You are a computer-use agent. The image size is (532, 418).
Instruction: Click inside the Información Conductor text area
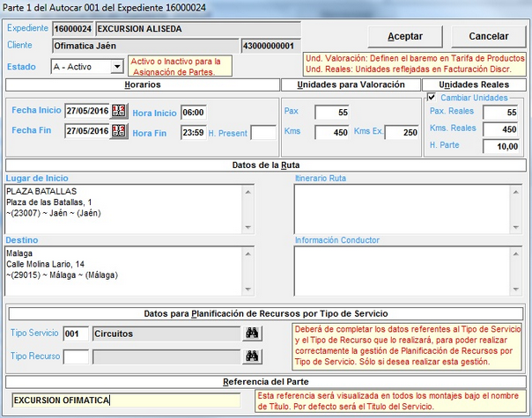[x=402, y=271]
